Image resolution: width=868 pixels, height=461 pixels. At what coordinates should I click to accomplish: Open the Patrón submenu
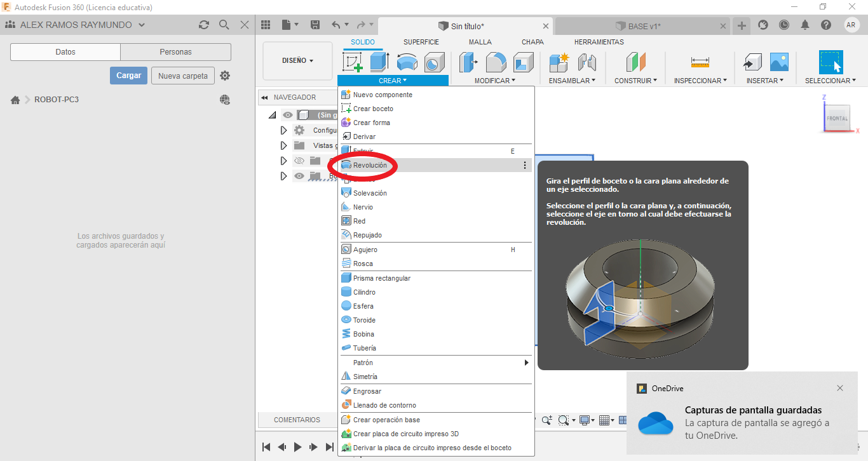coord(435,363)
